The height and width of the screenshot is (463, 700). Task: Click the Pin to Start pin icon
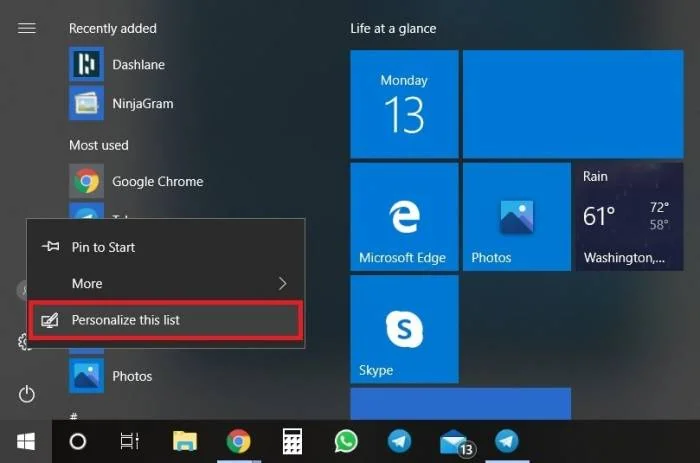50,246
